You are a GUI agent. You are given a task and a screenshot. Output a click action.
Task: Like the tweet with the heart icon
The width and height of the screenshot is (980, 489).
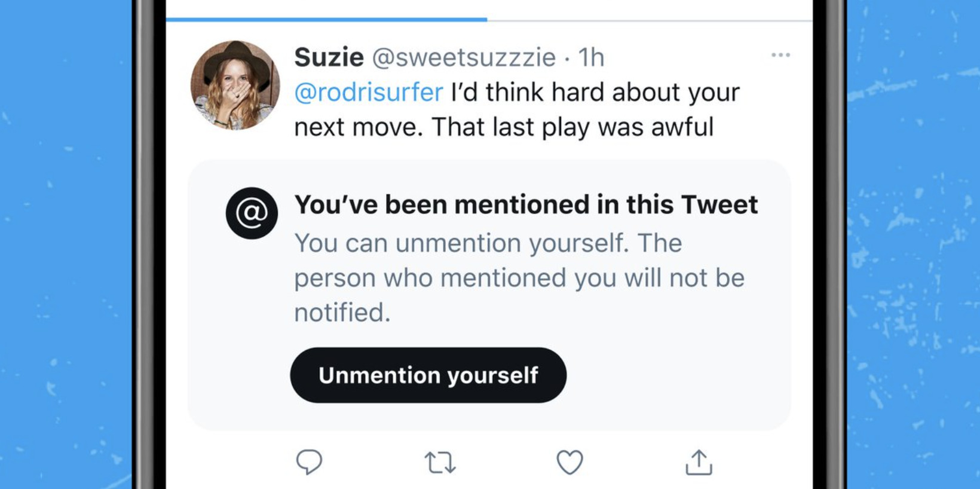point(569,462)
